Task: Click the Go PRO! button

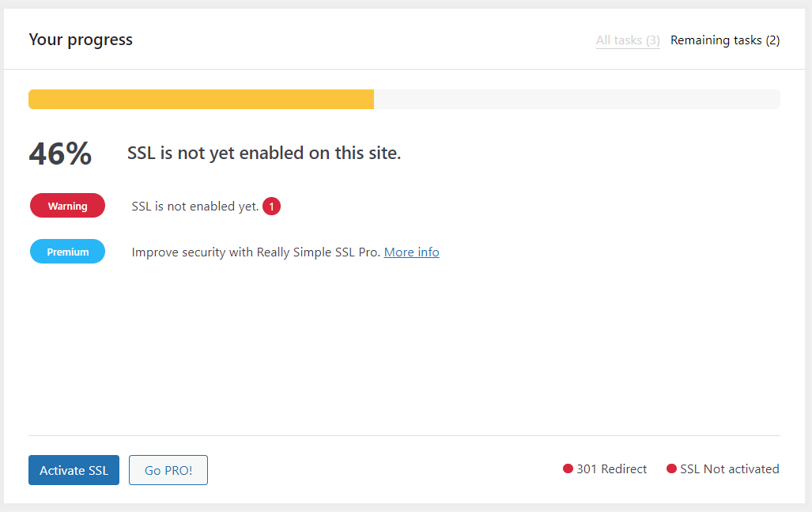Action: click(x=168, y=469)
